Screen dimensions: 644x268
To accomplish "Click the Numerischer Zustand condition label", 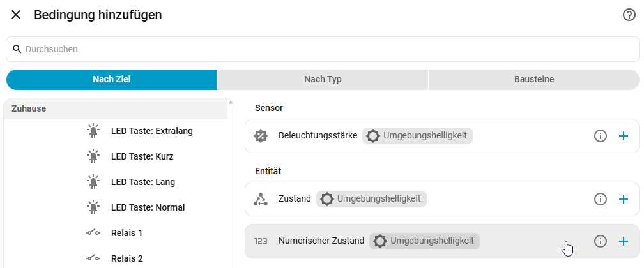I will (321, 241).
